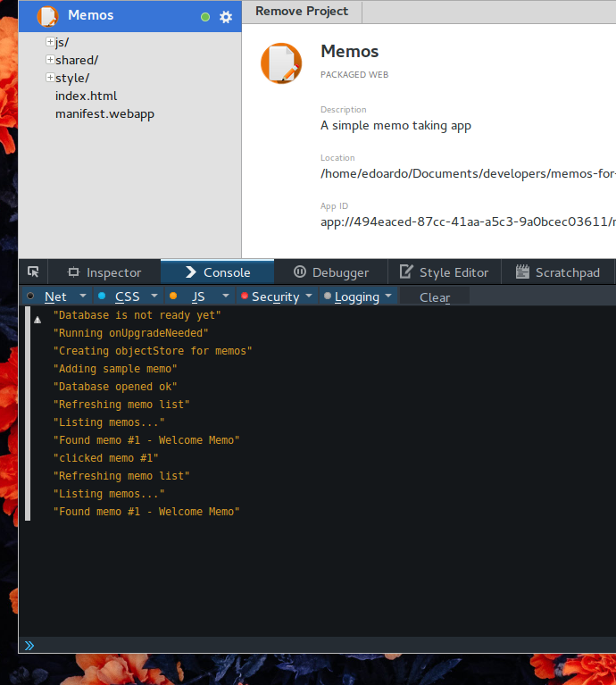Click "A simple memo taking app" description

pyautogui.click(x=396, y=126)
